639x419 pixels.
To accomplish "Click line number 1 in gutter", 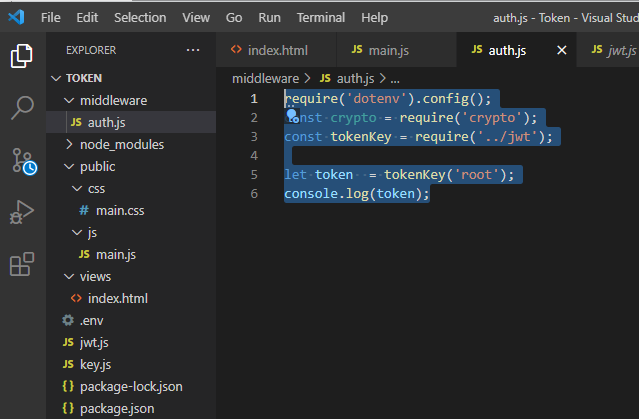I will coord(254,99).
